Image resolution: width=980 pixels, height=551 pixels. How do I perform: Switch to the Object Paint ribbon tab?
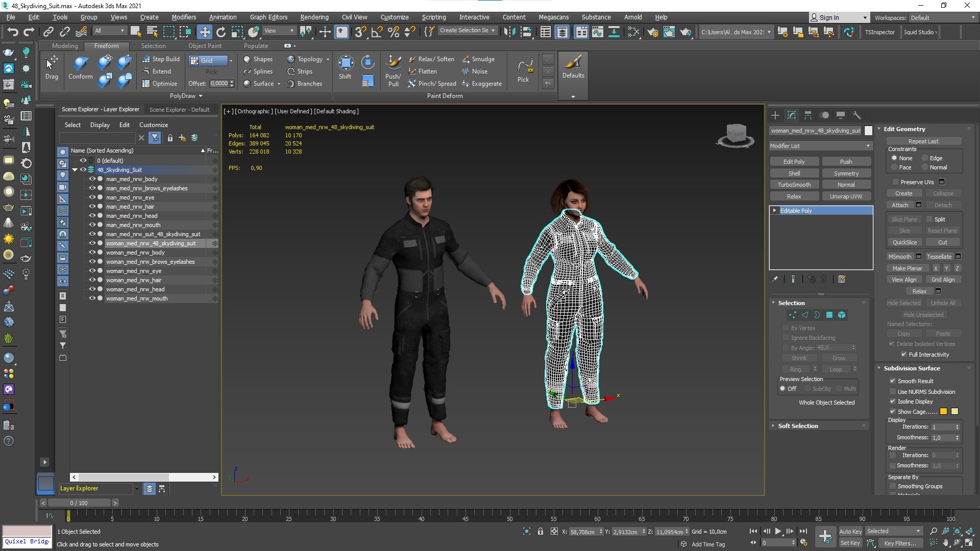pyautogui.click(x=205, y=46)
